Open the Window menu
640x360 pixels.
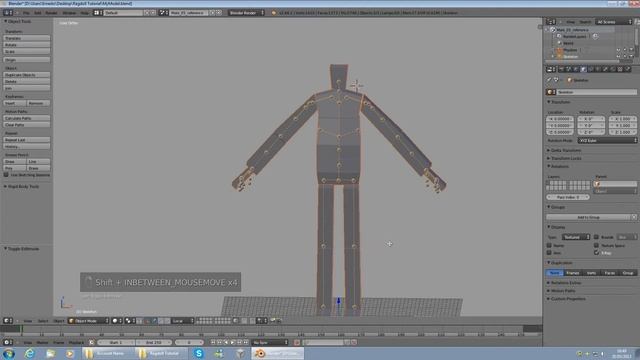coord(69,13)
